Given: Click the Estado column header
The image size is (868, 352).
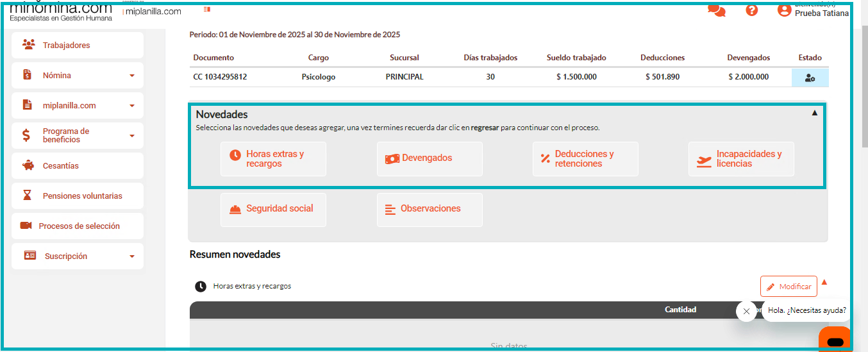Looking at the screenshot, I should tap(810, 58).
